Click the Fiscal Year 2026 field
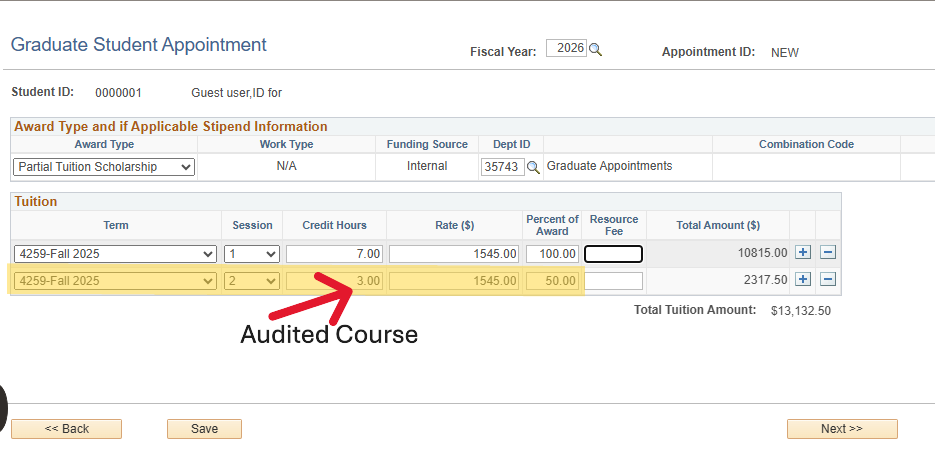The image size is (935, 475). pyautogui.click(x=566, y=49)
